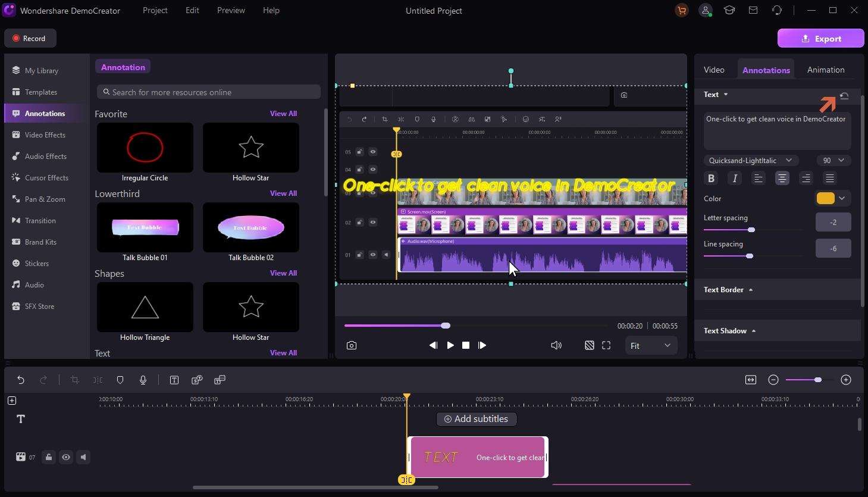Image resolution: width=868 pixels, height=497 pixels.
Task: Play the preview video
Action: pyautogui.click(x=450, y=345)
